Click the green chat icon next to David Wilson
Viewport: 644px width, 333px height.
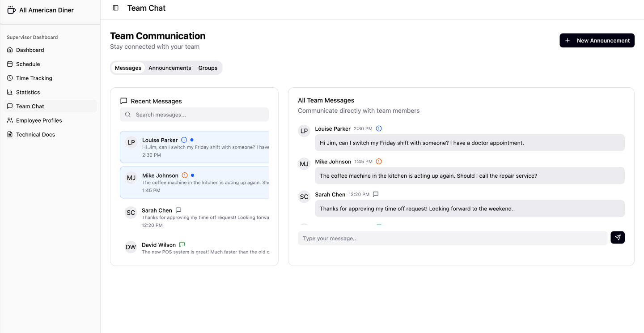(x=182, y=244)
